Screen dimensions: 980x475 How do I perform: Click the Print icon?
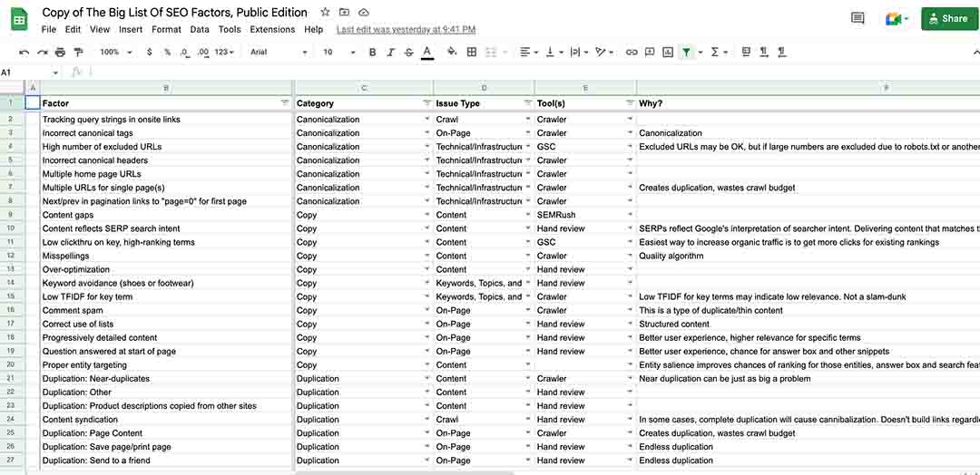pos(60,53)
